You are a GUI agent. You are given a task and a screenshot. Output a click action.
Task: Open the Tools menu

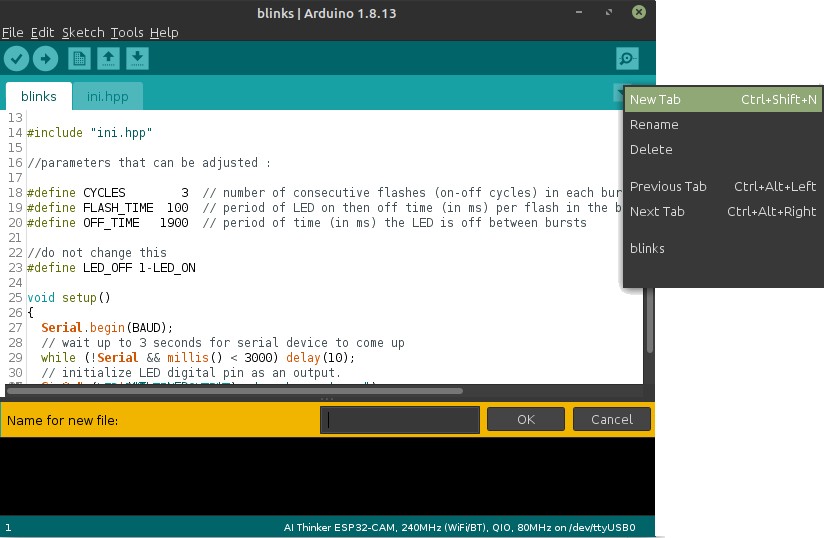[126, 32]
